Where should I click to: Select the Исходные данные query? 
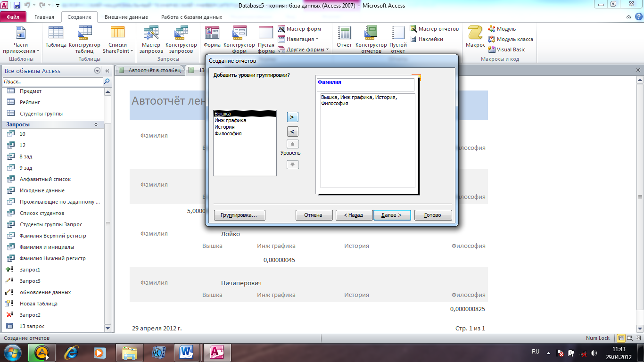tap(52, 190)
